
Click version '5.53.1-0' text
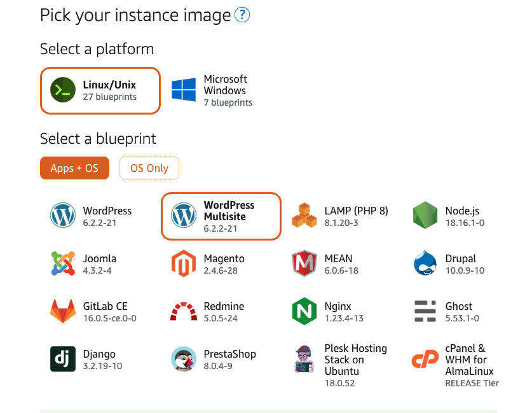[x=462, y=319]
